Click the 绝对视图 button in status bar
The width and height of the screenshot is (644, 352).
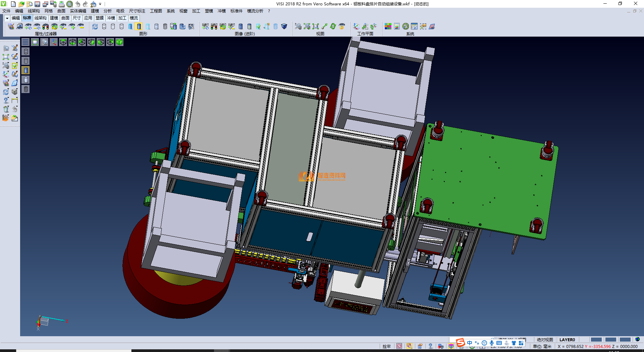(x=545, y=340)
